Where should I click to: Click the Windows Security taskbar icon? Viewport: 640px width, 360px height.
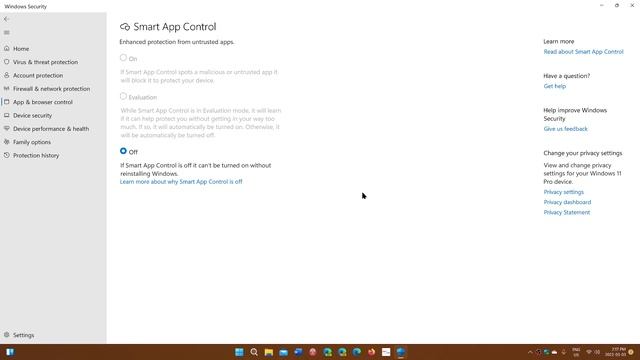pos(401,352)
